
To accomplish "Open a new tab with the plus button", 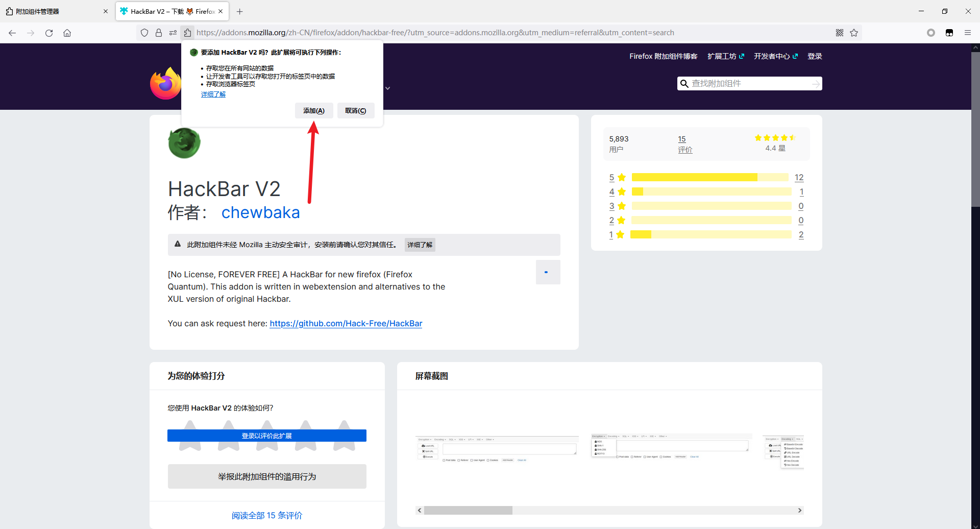I will [240, 11].
